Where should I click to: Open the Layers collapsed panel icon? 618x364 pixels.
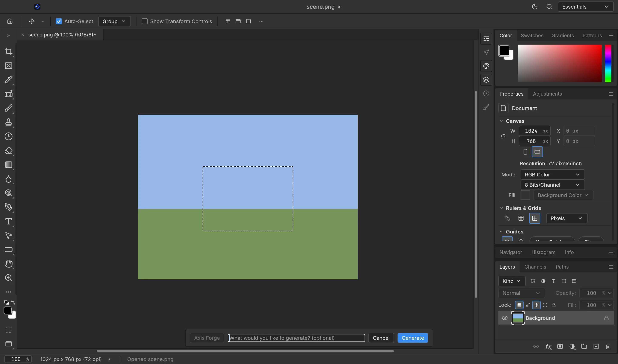486,80
